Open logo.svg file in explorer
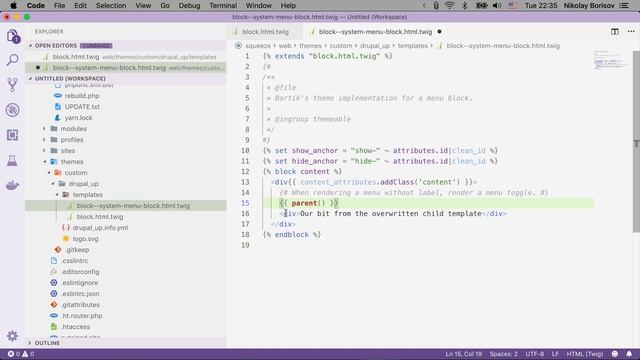 pyautogui.click(x=85, y=239)
